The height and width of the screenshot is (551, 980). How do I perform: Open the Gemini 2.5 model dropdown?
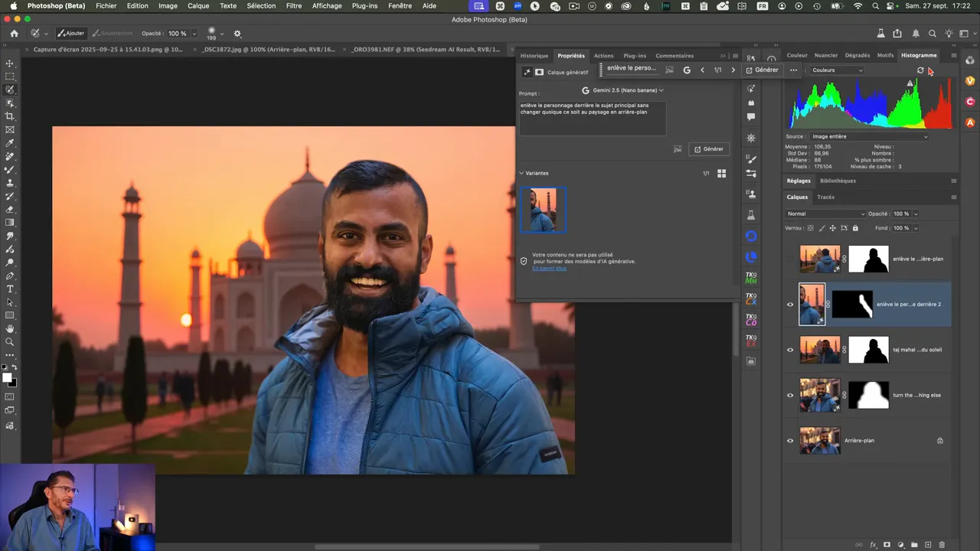coord(623,90)
